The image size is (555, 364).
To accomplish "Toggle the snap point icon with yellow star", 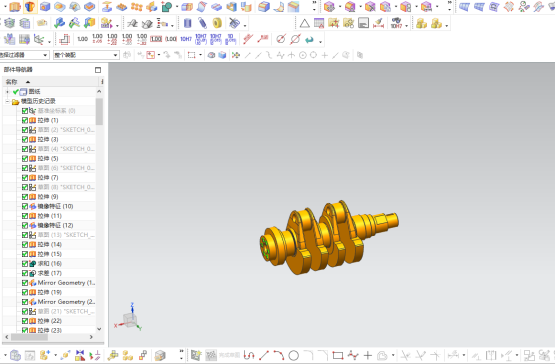I will click(x=235, y=55).
